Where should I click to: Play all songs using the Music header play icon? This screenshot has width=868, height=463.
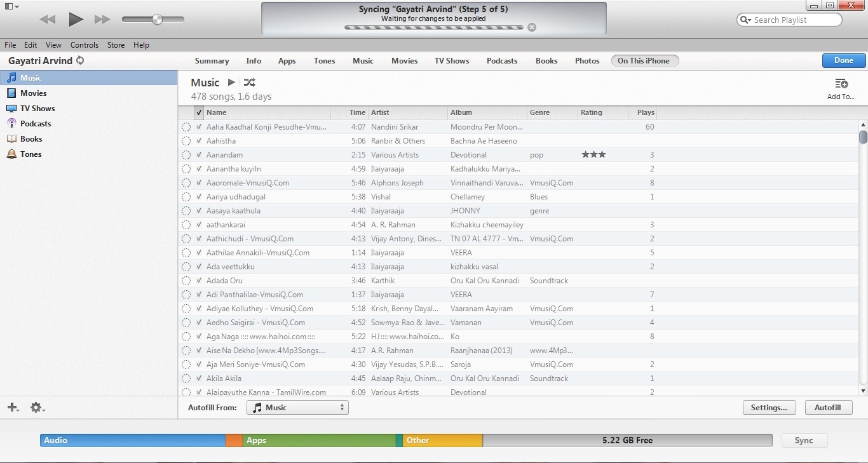231,83
